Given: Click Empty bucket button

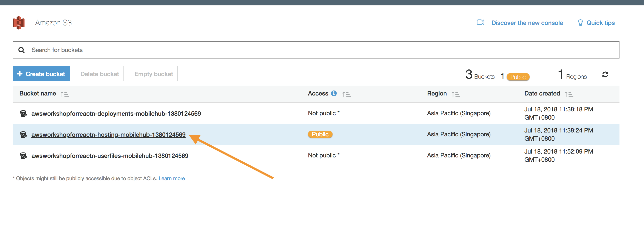Looking at the screenshot, I should 154,74.
